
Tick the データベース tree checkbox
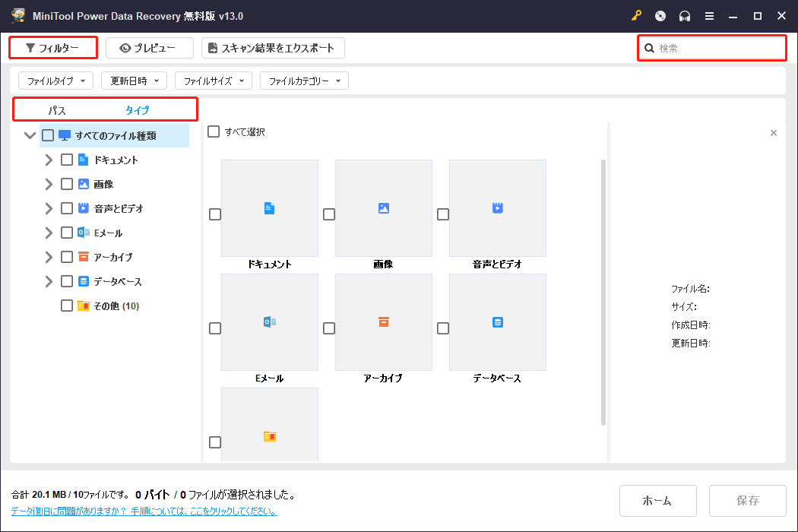(67, 281)
